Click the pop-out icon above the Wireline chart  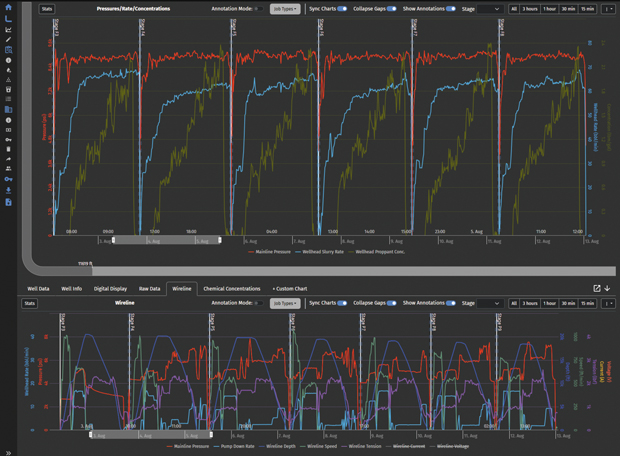(597, 288)
